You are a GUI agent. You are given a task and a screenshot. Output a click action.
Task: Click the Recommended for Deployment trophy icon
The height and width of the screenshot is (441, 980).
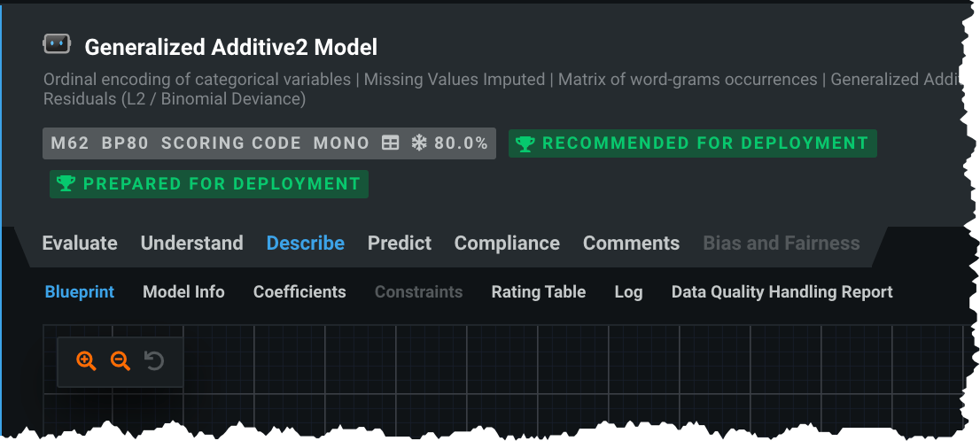point(525,143)
